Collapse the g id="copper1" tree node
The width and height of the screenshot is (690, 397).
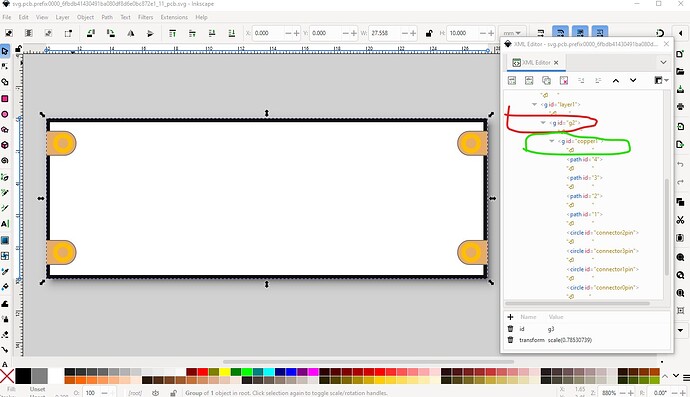point(551,141)
